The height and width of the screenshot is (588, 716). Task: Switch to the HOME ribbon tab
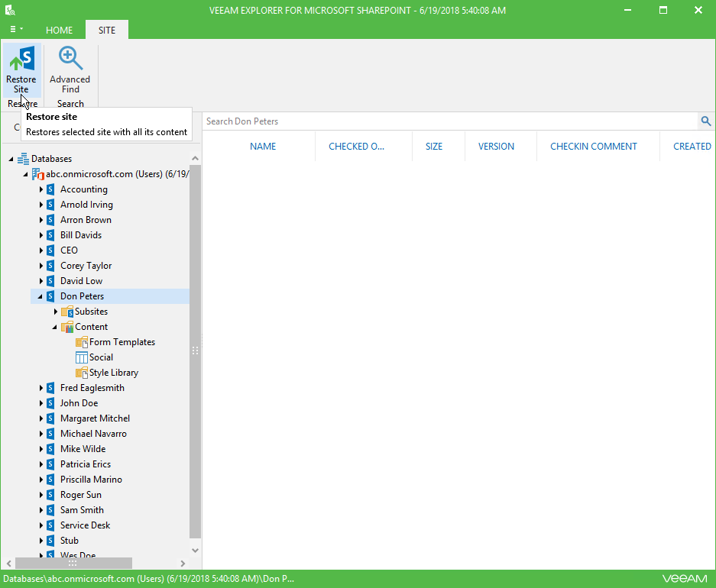point(59,30)
